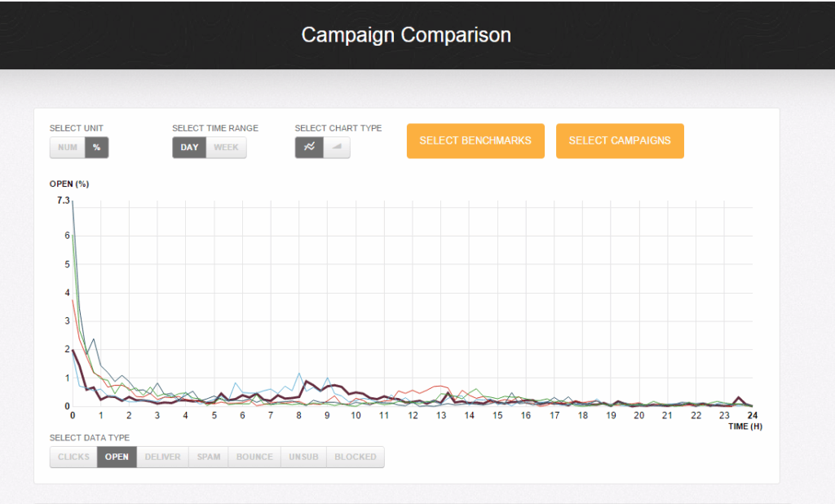Switch unit to NUM

click(68, 148)
